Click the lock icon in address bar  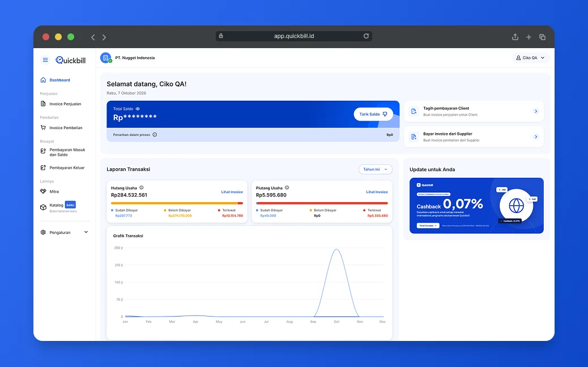(221, 36)
